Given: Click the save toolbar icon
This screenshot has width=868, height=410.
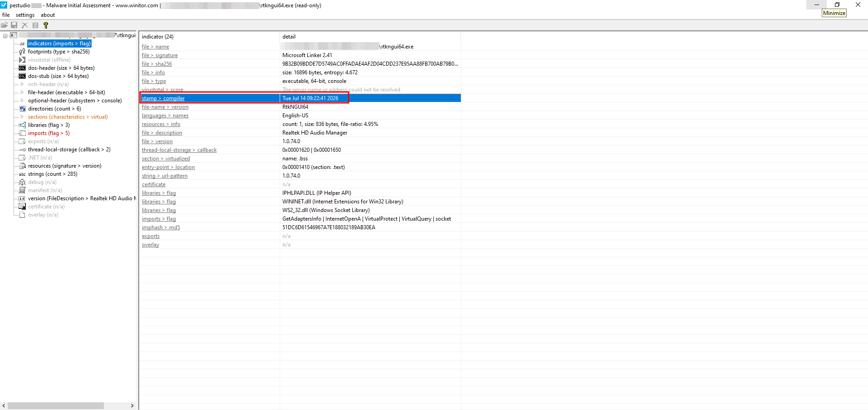Looking at the screenshot, I should coord(14,25).
